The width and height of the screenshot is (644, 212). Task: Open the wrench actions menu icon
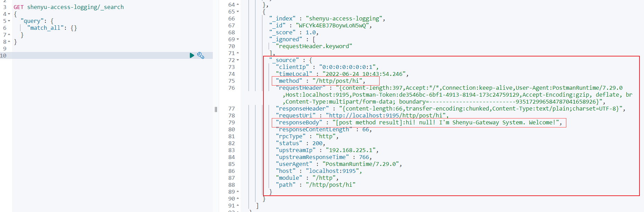[201, 55]
